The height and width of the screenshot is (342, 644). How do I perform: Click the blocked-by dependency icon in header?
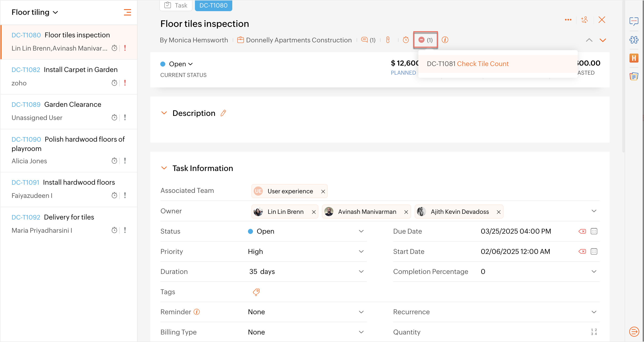click(421, 40)
